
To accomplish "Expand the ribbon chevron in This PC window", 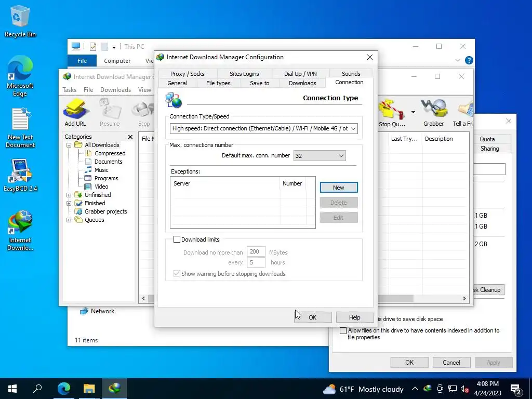I will pyautogui.click(x=457, y=60).
